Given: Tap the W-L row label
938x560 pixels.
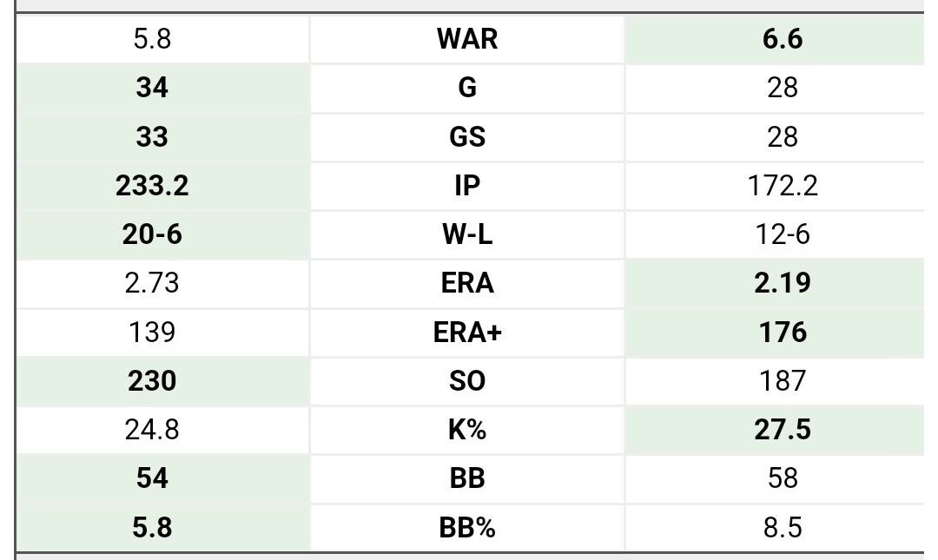Looking at the screenshot, I should (467, 234).
